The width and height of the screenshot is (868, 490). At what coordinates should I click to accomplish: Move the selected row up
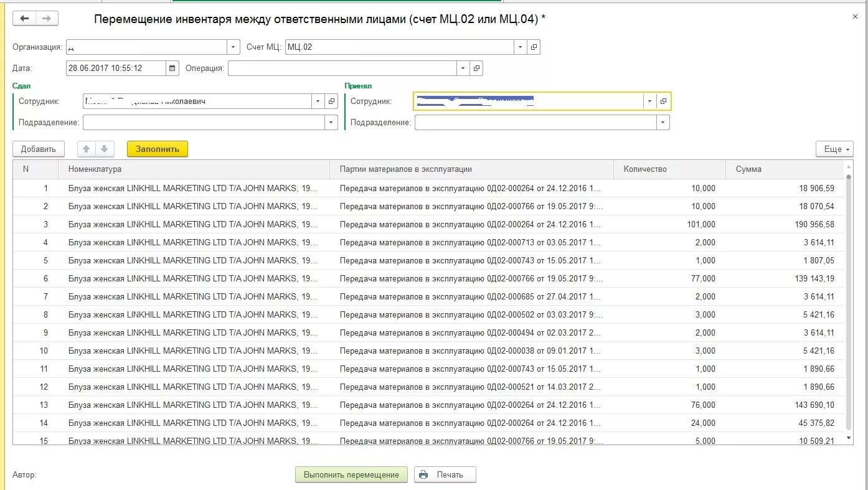point(87,149)
